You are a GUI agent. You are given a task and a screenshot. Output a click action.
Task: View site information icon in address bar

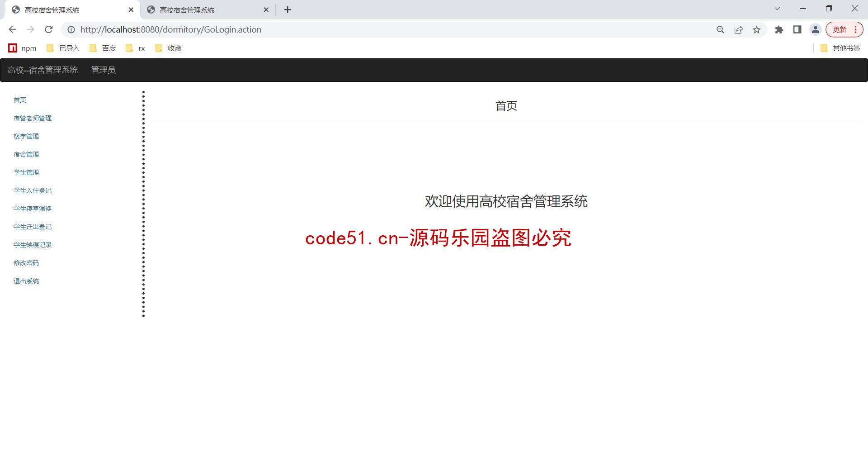(x=71, y=29)
